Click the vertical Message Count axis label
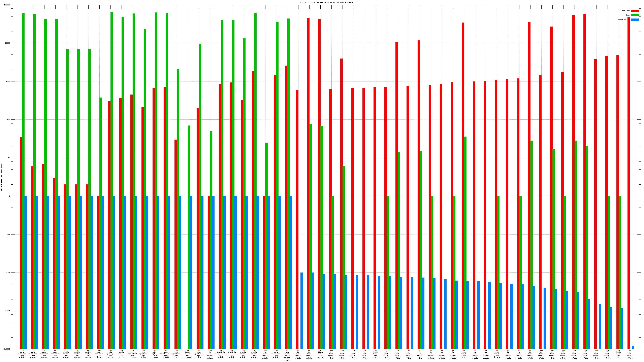The height and width of the screenshot is (362, 644). coord(1,177)
